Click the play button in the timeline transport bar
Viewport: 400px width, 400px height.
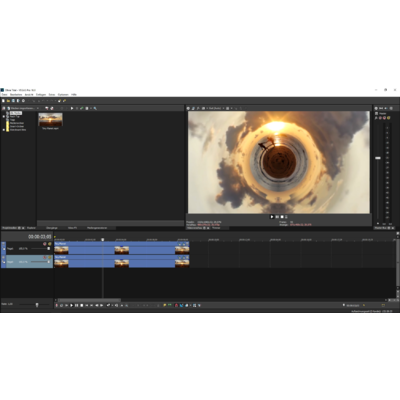click(71, 305)
